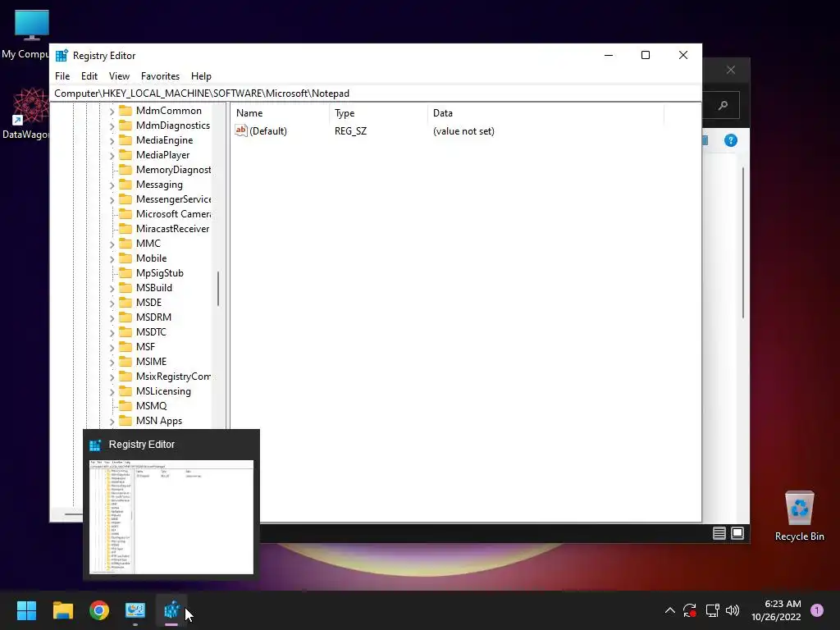
Task: Select the MSMQ folder icon
Action: (x=126, y=405)
